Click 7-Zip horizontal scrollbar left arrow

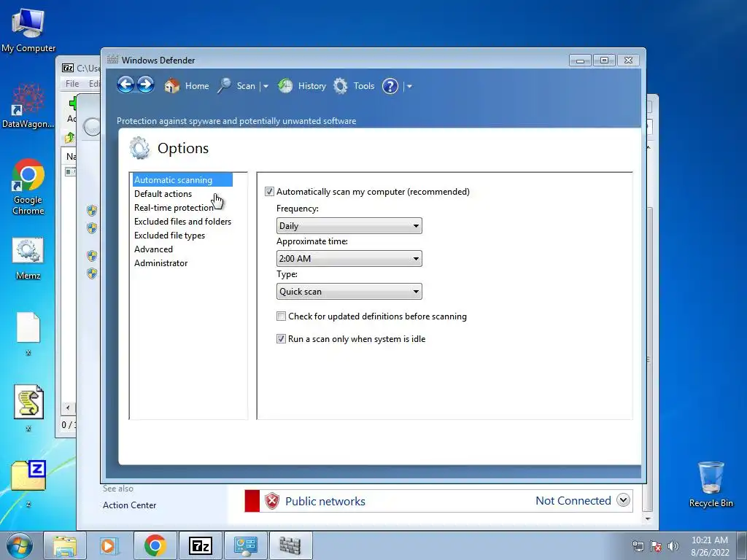(68, 408)
